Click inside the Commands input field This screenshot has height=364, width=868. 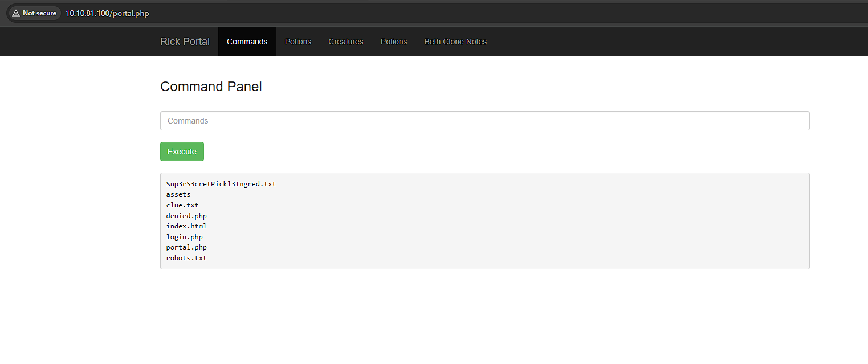(x=484, y=120)
